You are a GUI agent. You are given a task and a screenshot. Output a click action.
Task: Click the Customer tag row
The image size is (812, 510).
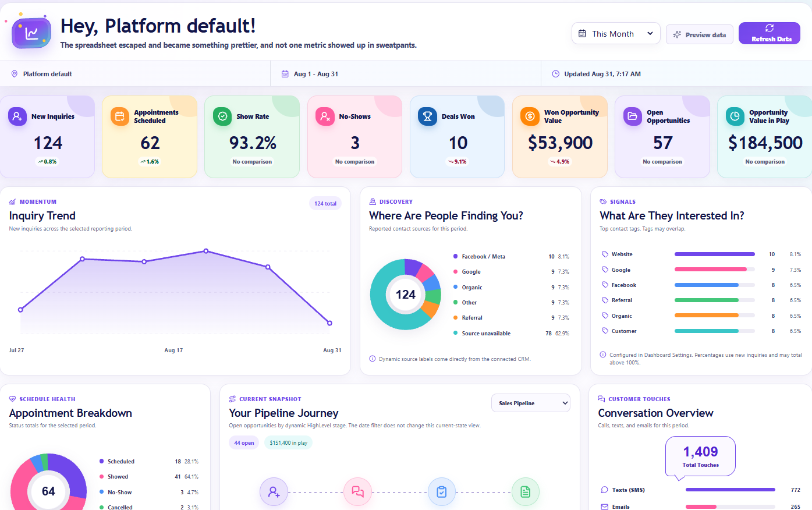701,331
